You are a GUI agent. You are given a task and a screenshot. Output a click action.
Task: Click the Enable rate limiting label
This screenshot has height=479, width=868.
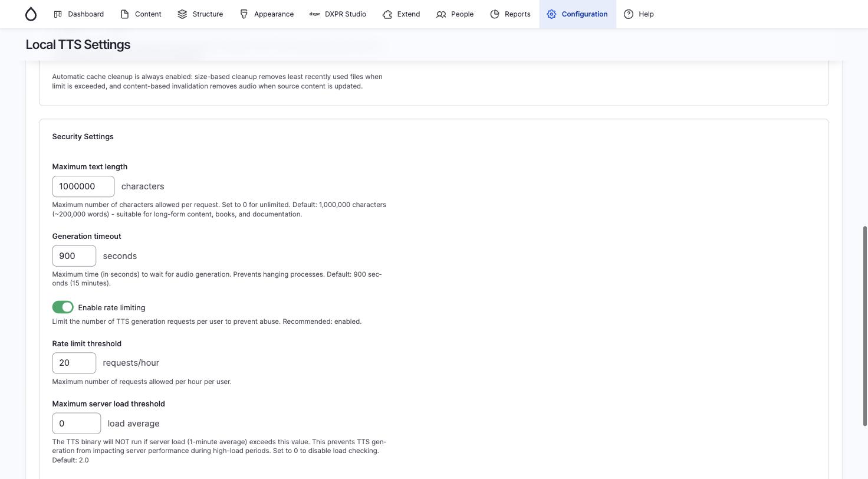[111, 307]
